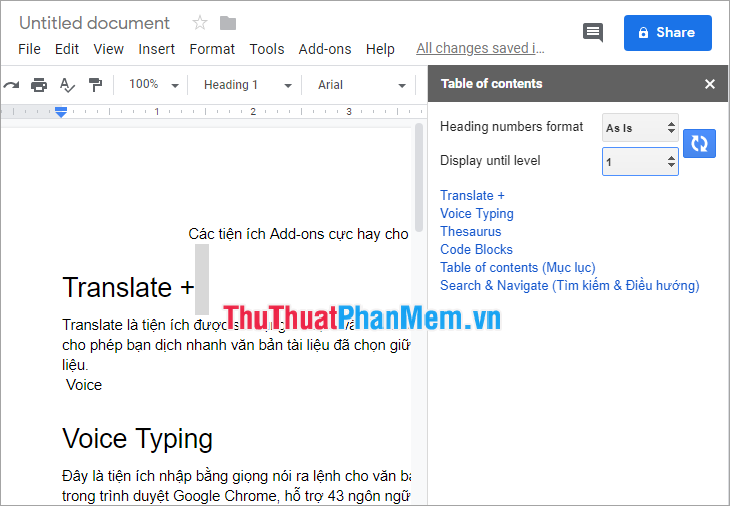Select the paint format tool
The height and width of the screenshot is (506, 730).
click(95, 85)
